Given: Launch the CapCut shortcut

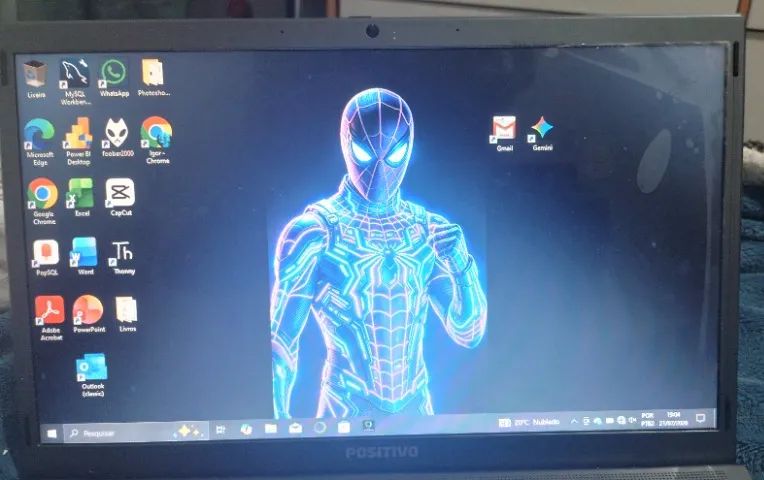Looking at the screenshot, I should tap(120, 197).
